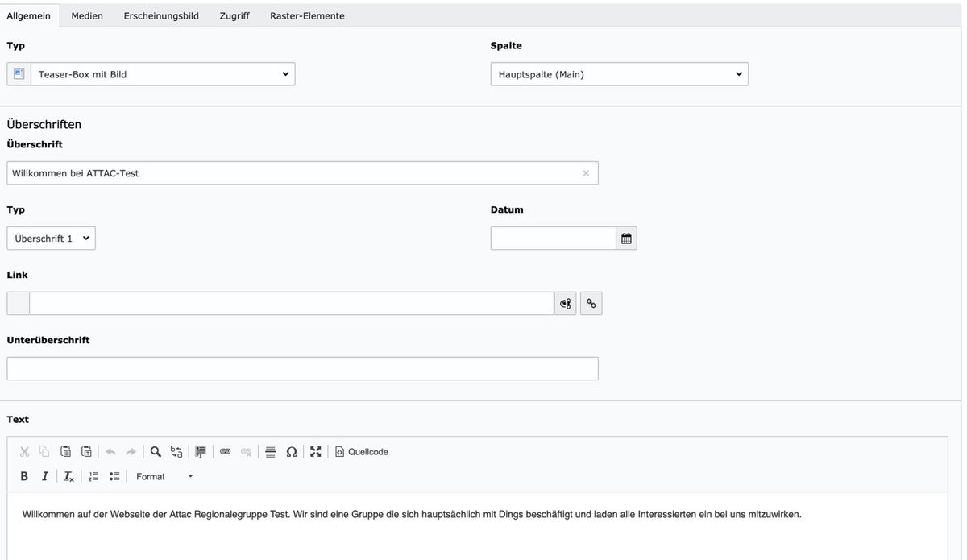The image size is (967, 560).
Task: Open the Teaser-Box mit Bild type dropdown
Action: pyautogui.click(x=163, y=74)
